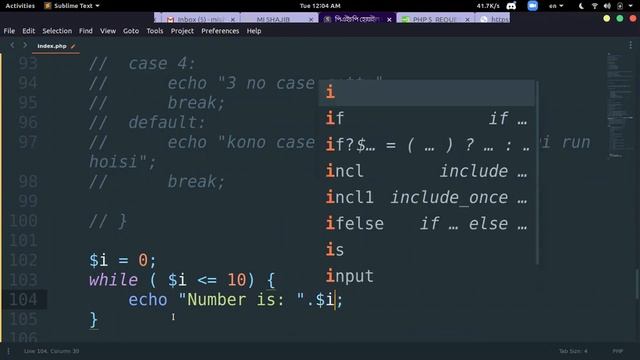Open Activities overview
The width and height of the screenshot is (640, 360).
tap(20, 6)
